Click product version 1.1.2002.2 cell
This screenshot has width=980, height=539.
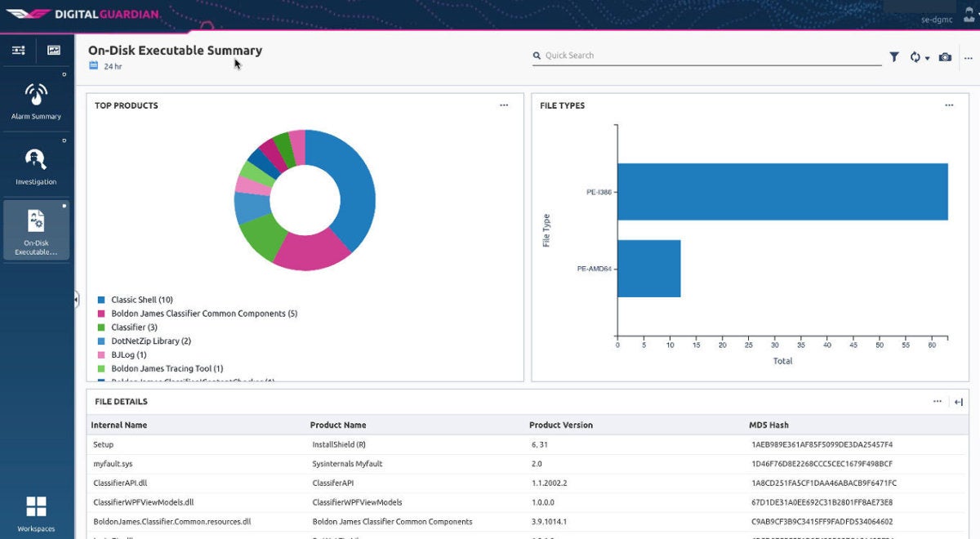(x=549, y=483)
